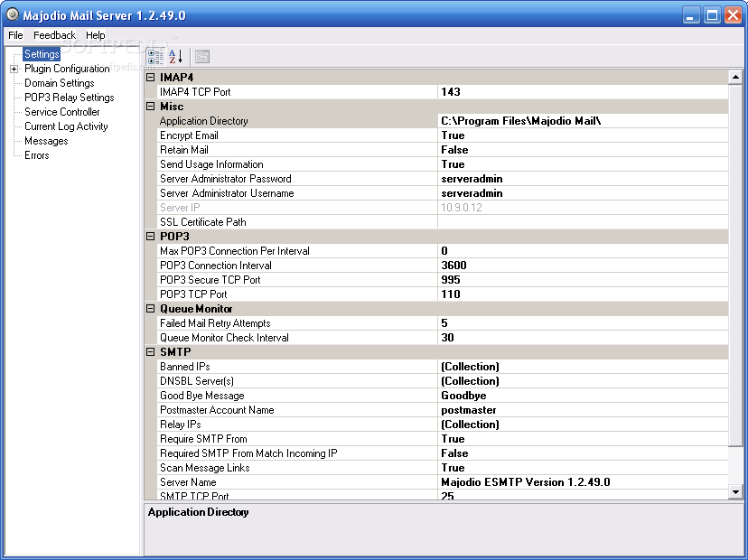Screen dimensions: 748x560
Task: Open POP3 Relay Settings
Action: click(x=70, y=98)
